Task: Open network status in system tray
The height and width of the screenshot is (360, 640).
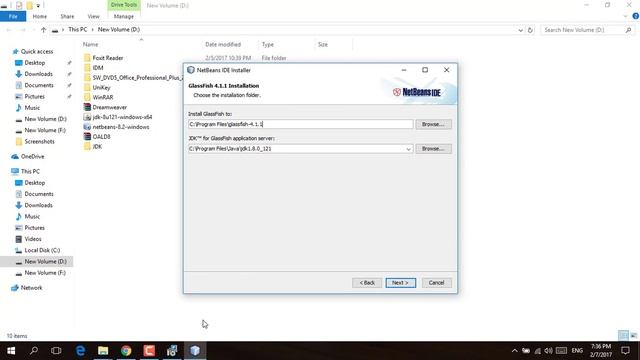Action: (538, 351)
